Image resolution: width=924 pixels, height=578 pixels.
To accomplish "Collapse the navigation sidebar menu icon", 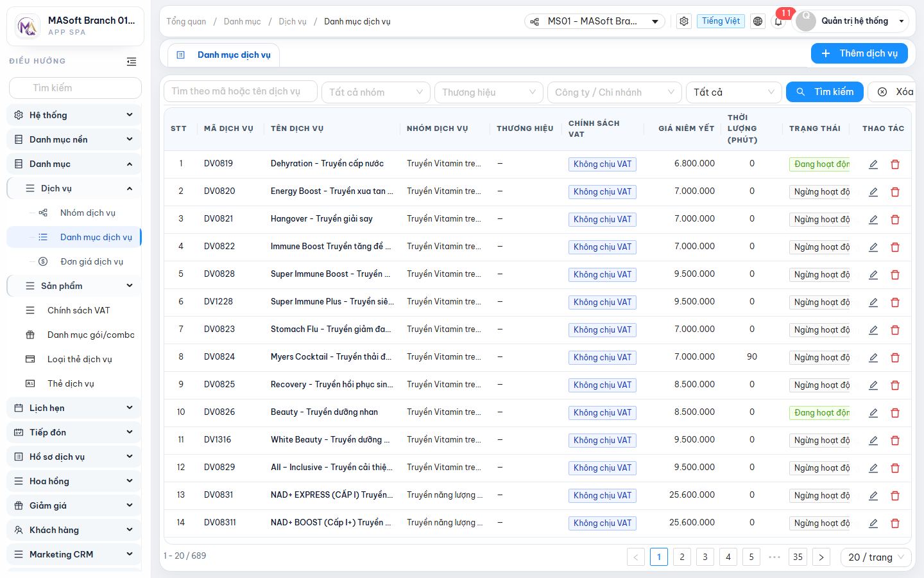I will click(x=132, y=62).
